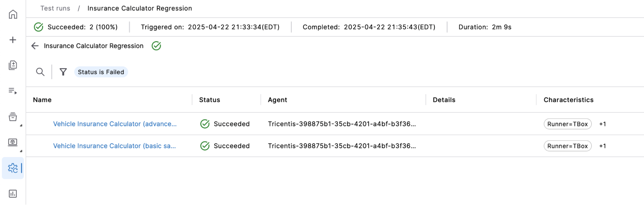Open the playlists icon in sidebar
644x205 pixels.
(x=13, y=91)
